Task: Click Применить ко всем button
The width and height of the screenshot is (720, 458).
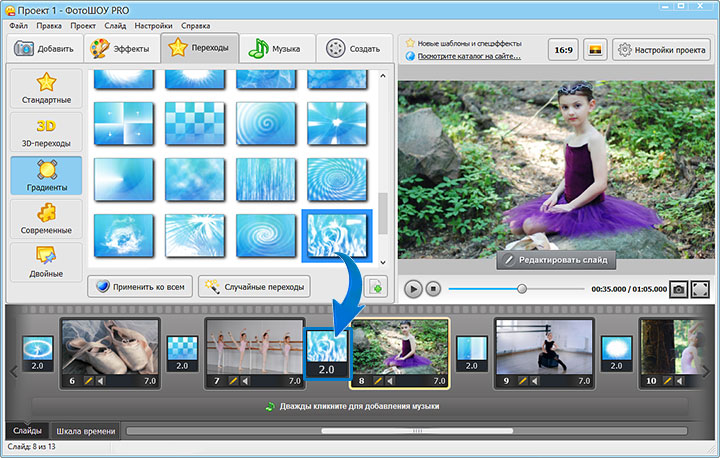Action: (140, 287)
